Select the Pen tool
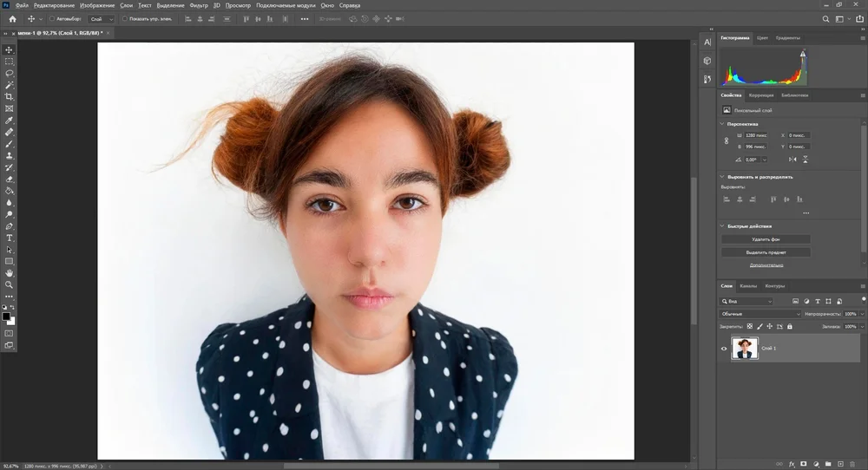Viewport: 868px width, 470px height. [x=9, y=226]
